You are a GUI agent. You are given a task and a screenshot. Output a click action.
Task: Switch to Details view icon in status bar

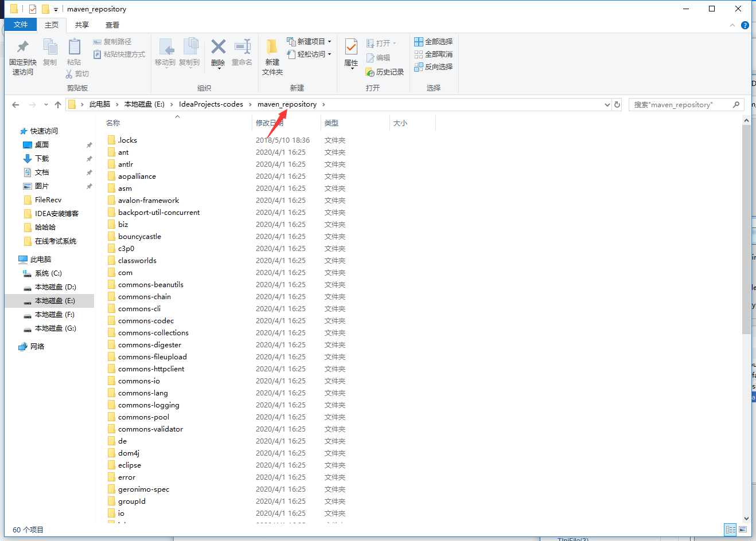coord(730,530)
